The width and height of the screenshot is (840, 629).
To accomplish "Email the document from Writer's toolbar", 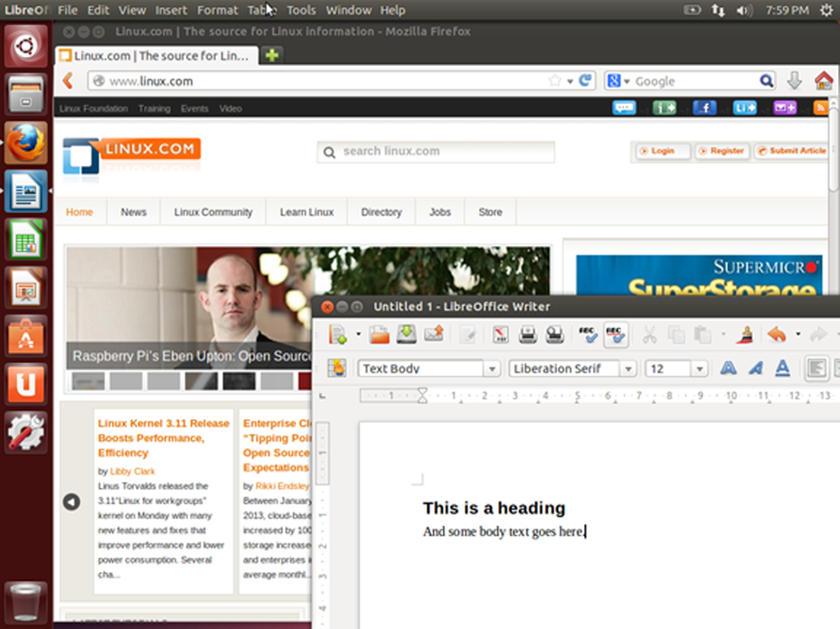I will click(434, 335).
